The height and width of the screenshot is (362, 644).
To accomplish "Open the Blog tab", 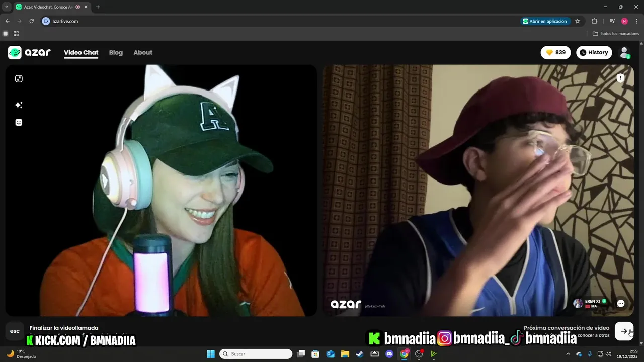I will point(116,52).
